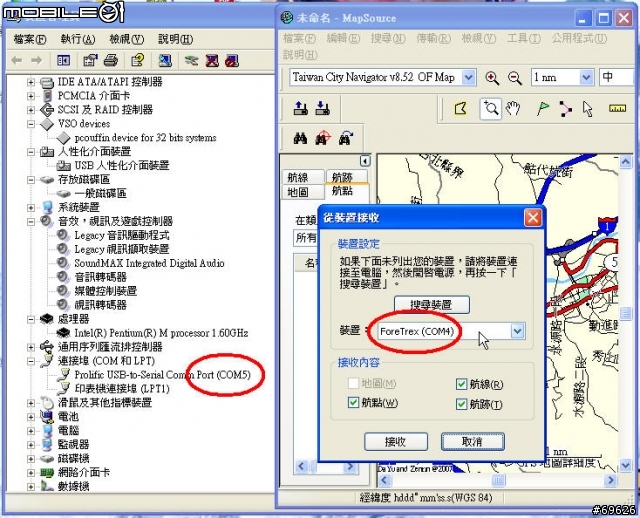The height and width of the screenshot is (518, 640).
Task: Switch to the 航點 tab
Action: (347, 191)
